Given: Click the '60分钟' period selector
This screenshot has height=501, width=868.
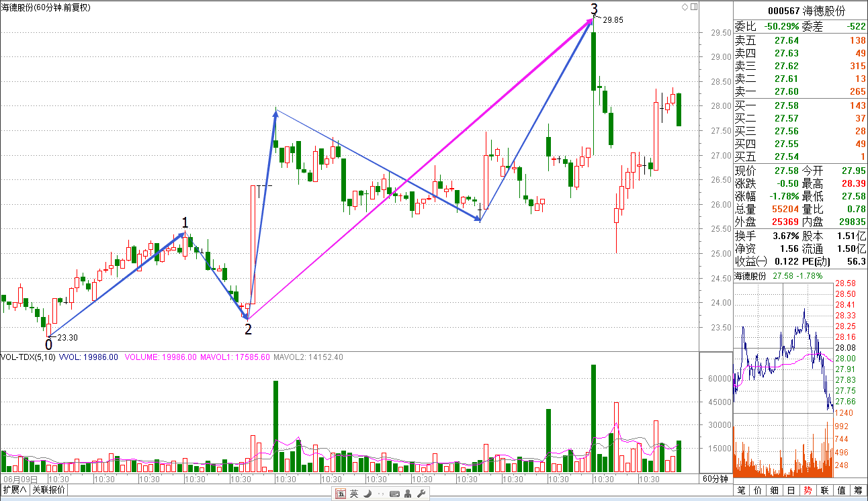Looking at the screenshot, I should coord(715,479).
